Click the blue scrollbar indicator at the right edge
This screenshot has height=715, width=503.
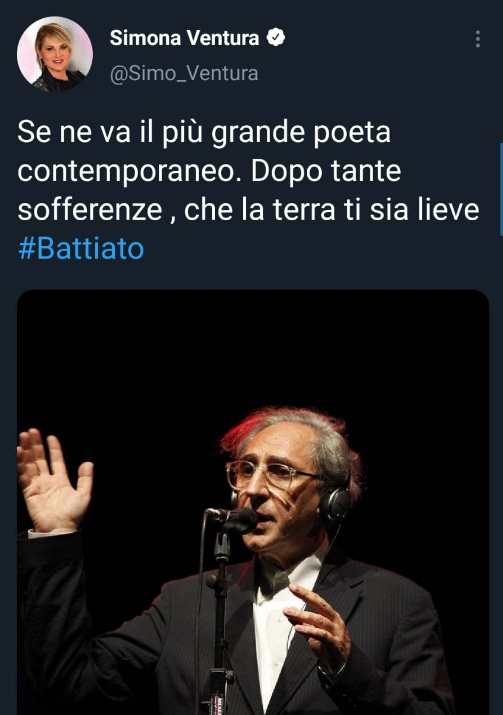tap(501, 189)
